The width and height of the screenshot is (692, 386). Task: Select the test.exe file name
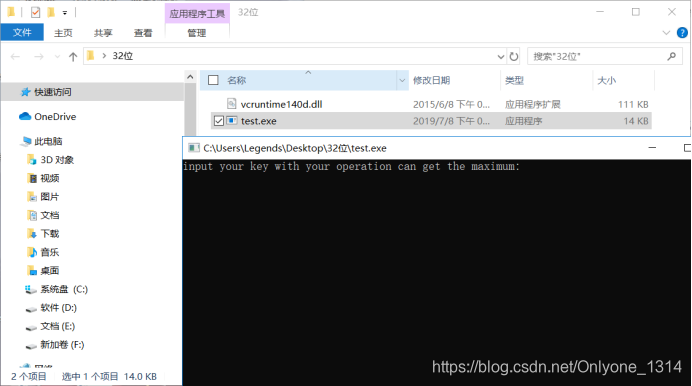[259, 121]
